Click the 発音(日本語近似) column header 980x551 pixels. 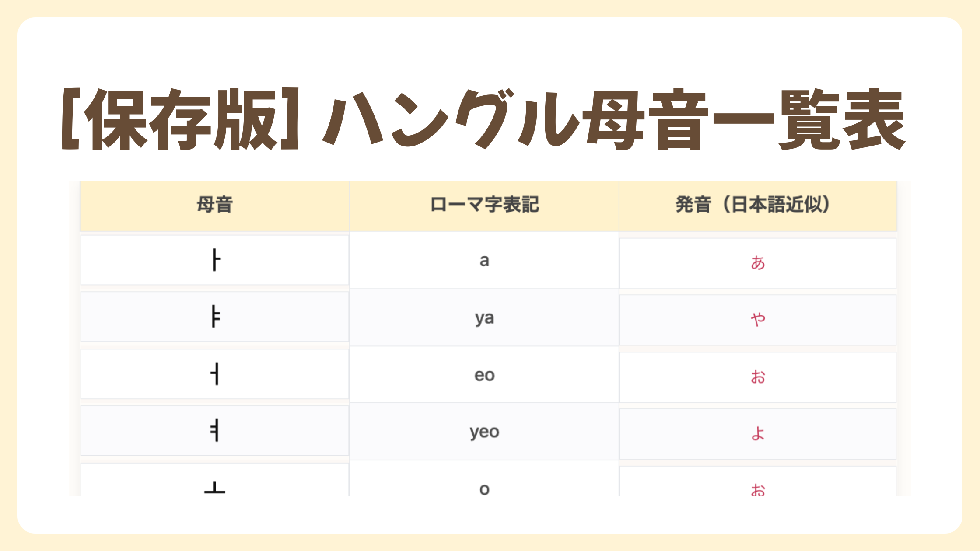tap(758, 205)
